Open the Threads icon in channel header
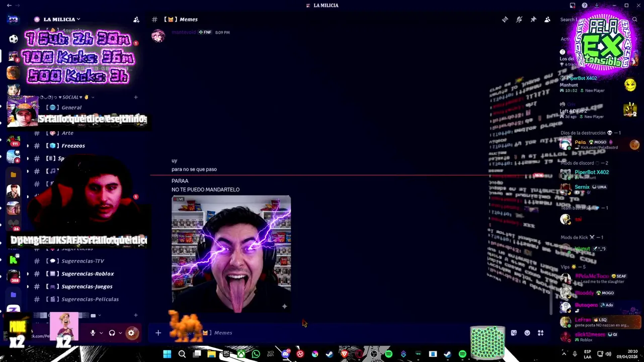 pos(505,20)
